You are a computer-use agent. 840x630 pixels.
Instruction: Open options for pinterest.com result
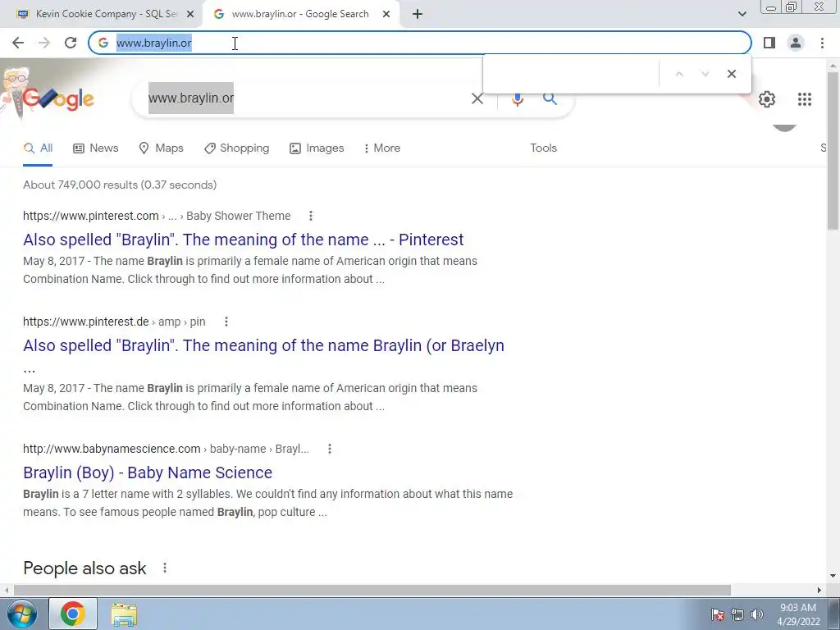(x=311, y=216)
